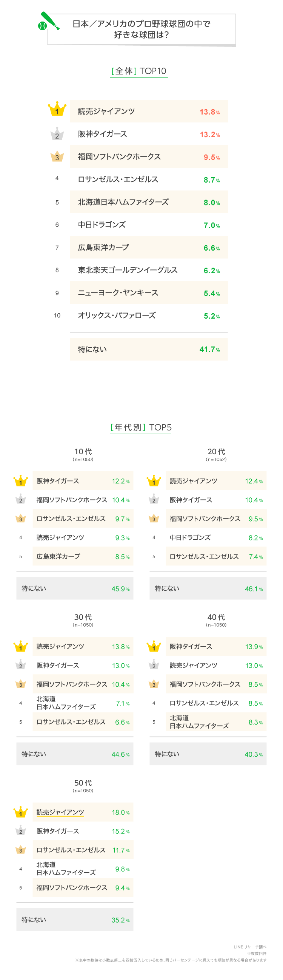283x980 pixels.
Task: Select the gold crown in the 50代 ranking
Action: [20, 813]
